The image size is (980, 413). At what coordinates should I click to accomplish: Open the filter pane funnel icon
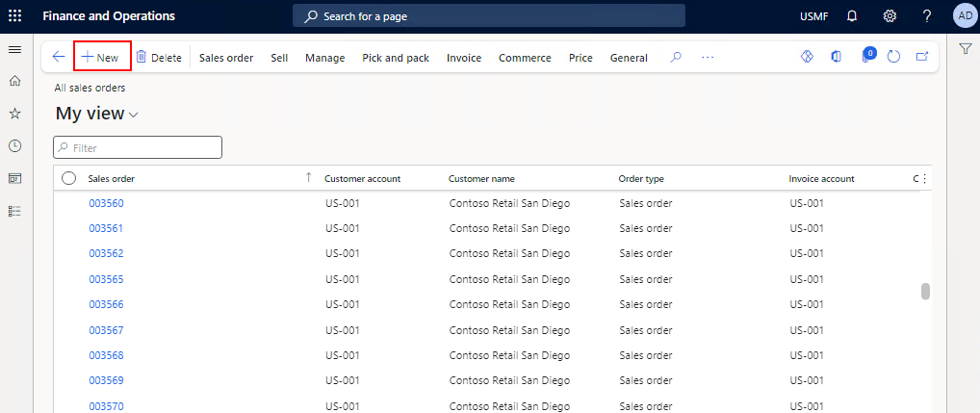[x=965, y=49]
